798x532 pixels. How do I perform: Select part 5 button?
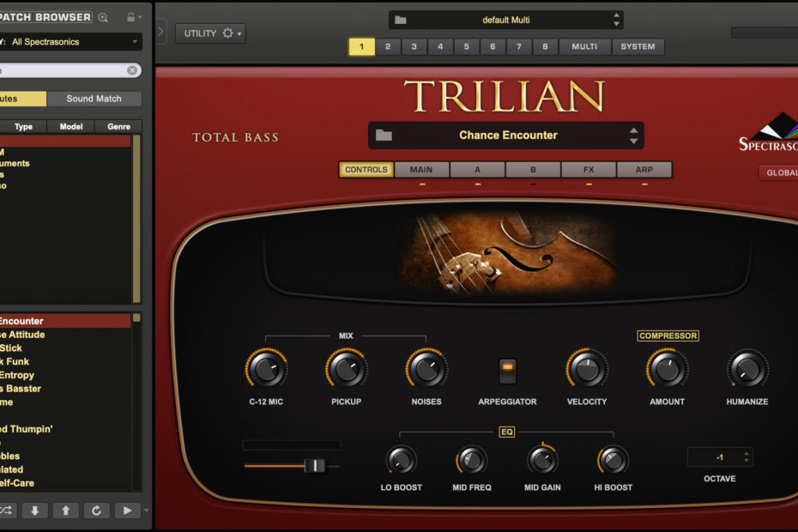pyautogui.click(x=466, y=46)
